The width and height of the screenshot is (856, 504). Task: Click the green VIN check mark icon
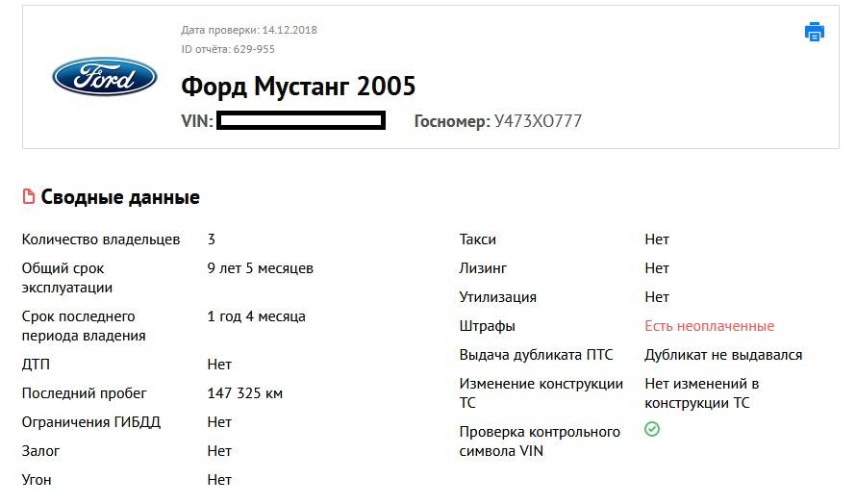pos(652,429)
